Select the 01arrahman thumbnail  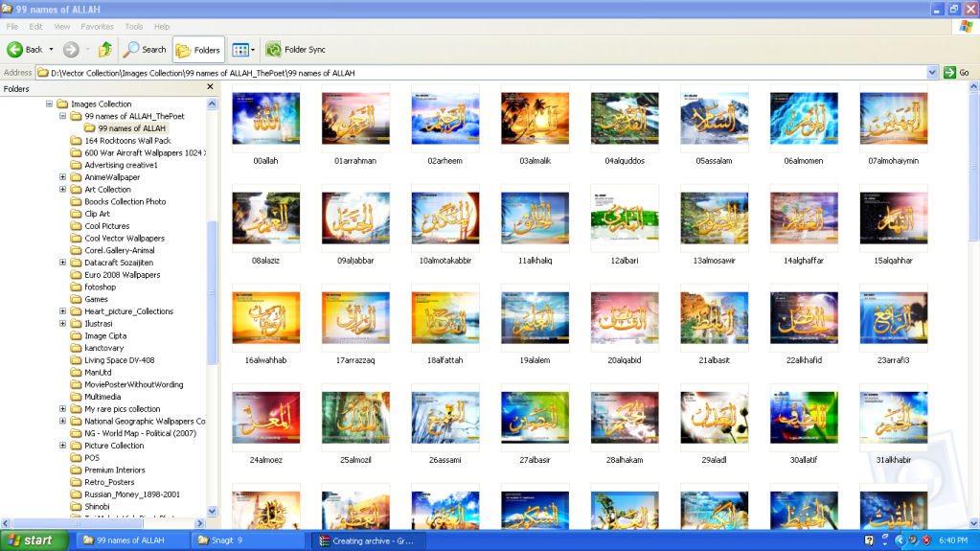355,118
